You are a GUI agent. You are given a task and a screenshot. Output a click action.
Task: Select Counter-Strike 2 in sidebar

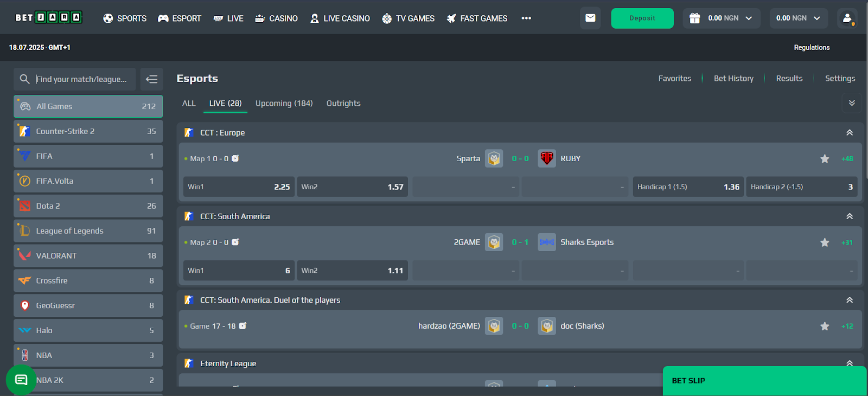(x=88, y=131)
